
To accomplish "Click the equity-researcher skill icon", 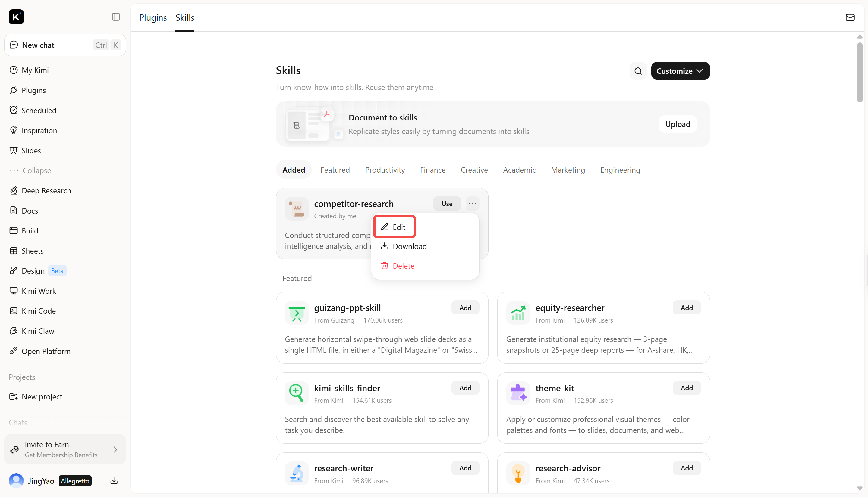I will (x=518, y=313).
